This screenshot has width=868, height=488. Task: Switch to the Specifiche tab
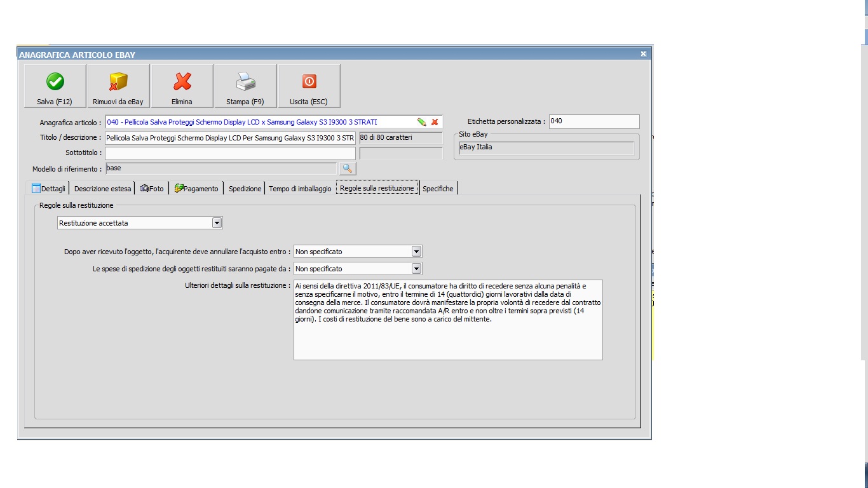[x=438, y=188]
